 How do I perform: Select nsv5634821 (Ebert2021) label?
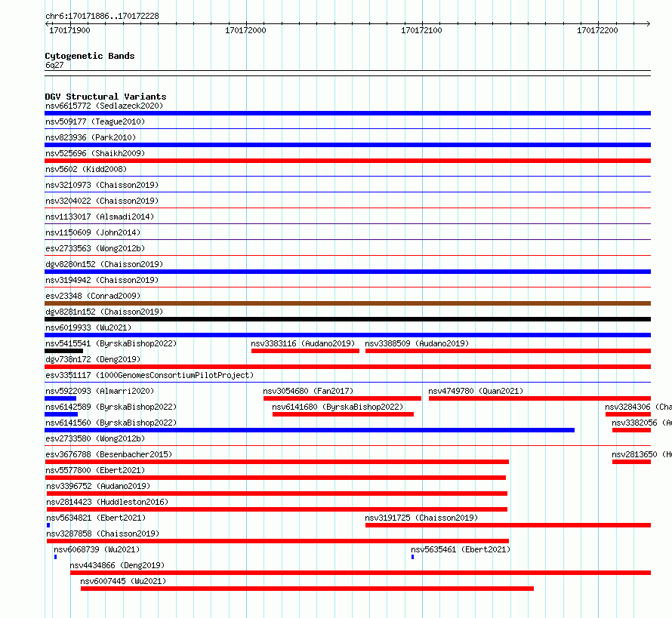click(96, 518)
